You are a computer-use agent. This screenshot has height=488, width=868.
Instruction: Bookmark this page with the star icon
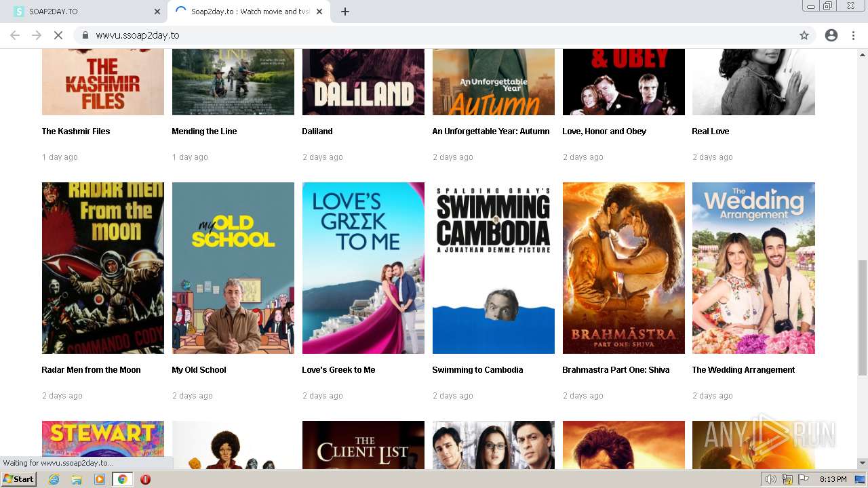pos(804,35)
